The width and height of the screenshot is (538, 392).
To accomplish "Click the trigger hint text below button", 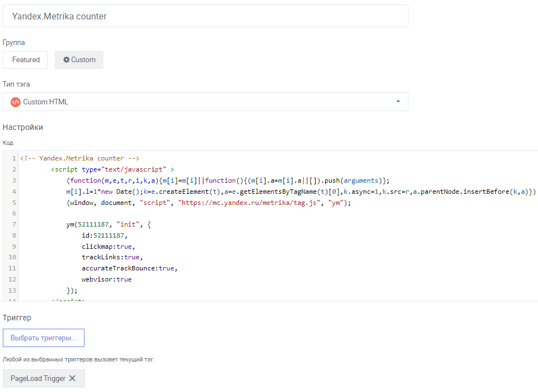I will point(78,359).
